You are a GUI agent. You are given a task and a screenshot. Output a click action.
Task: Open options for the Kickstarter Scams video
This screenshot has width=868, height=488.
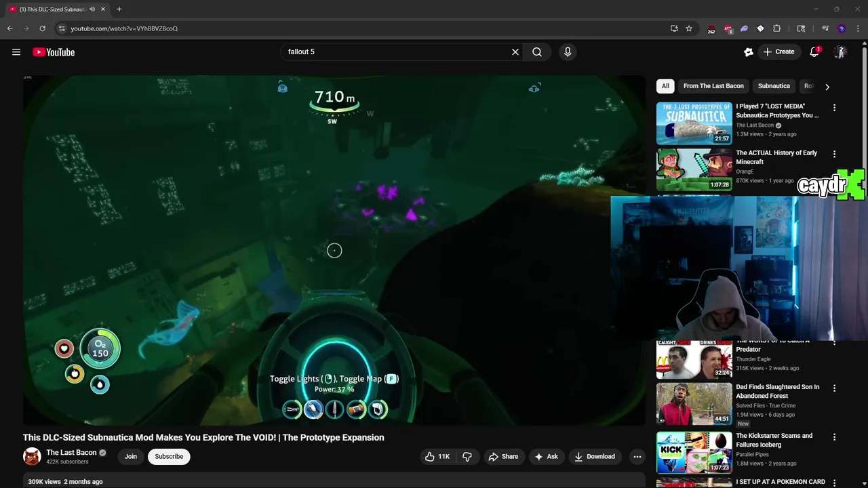tap(834, 437)
